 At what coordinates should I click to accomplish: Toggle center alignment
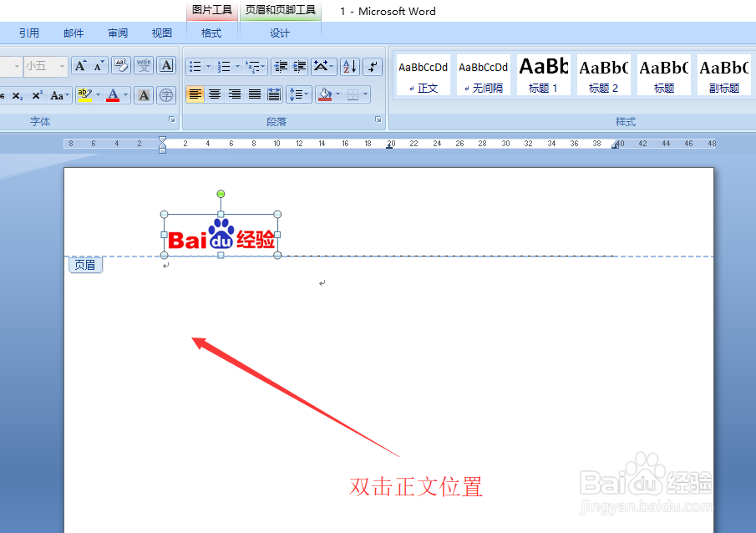coord(215,94)
